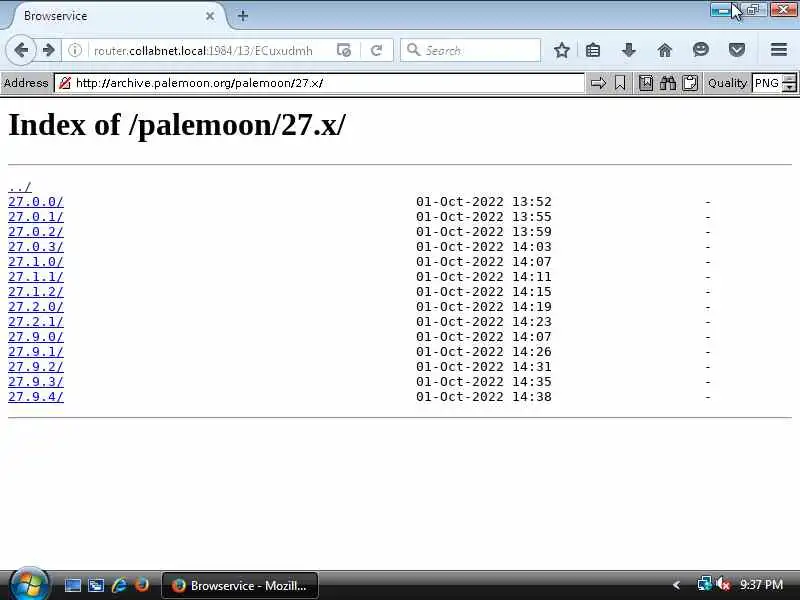Open the 27.0.2/ folder link
This screenshot has height=600, width=800.
(x=36, y=232)
